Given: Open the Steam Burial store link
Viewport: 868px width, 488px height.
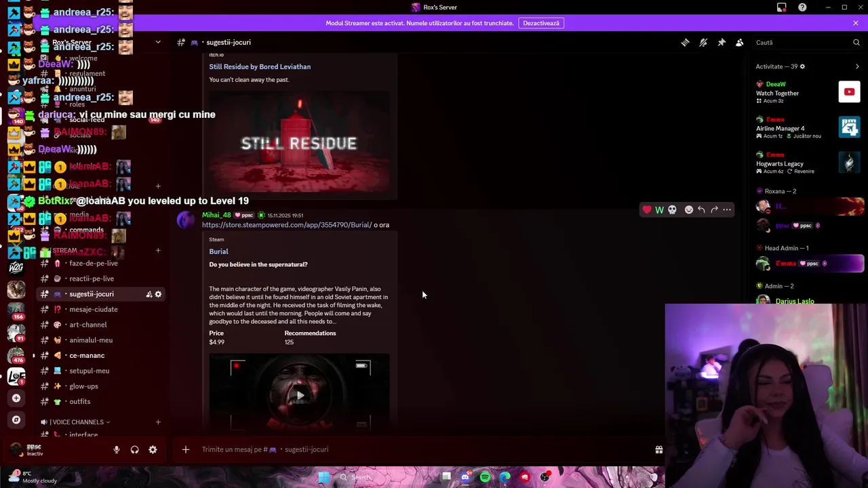Looking at the screenshot, I should tap(286, 225).
